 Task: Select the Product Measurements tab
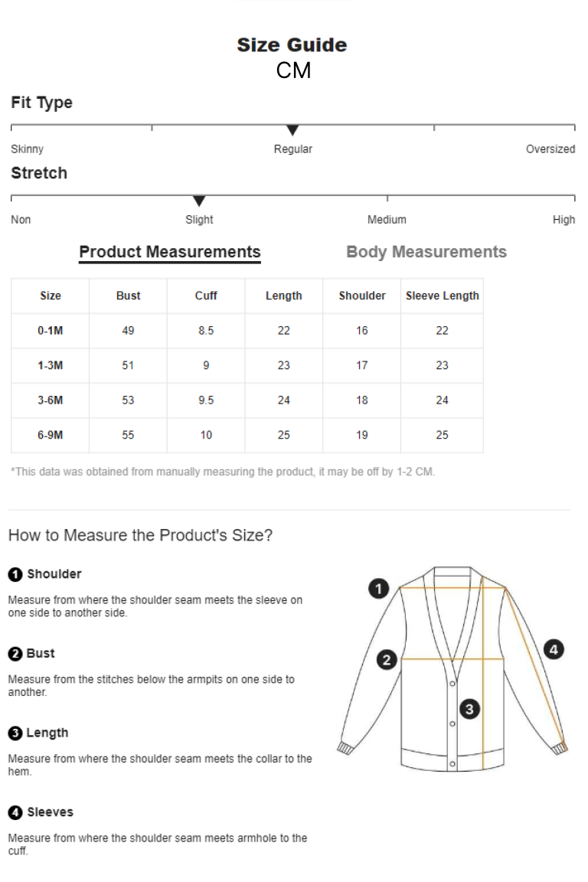(170, 252)
